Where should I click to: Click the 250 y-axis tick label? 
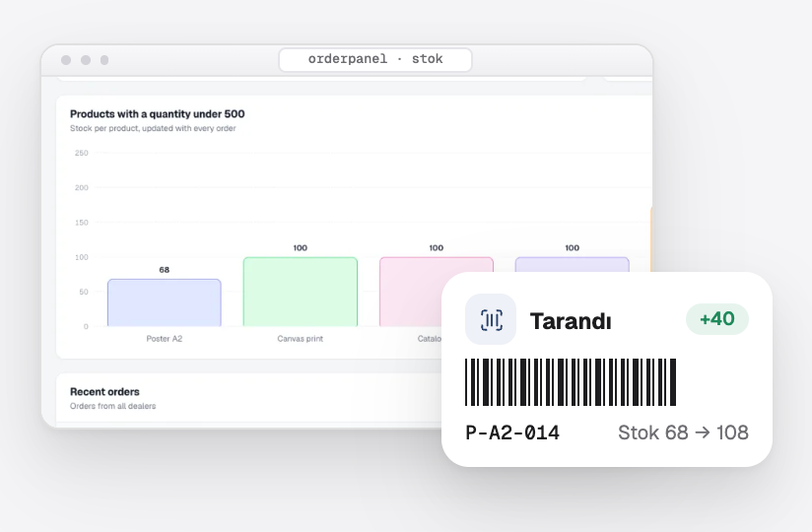pos(82,153)
